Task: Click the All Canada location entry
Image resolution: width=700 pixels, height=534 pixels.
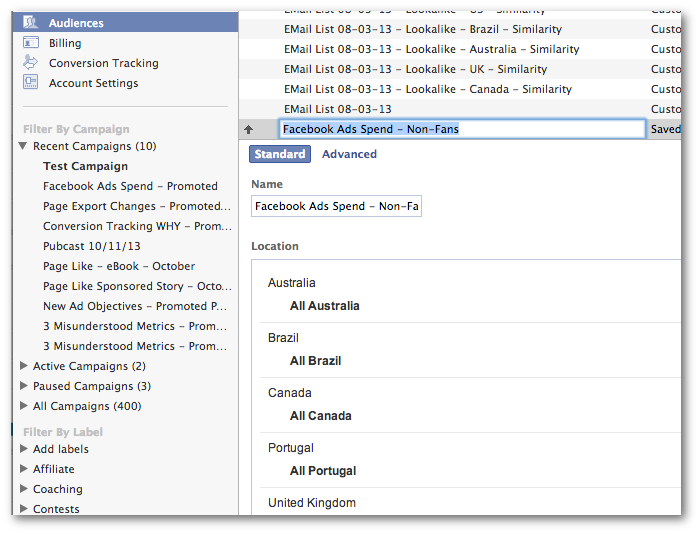Action: (x=321, y=416)
